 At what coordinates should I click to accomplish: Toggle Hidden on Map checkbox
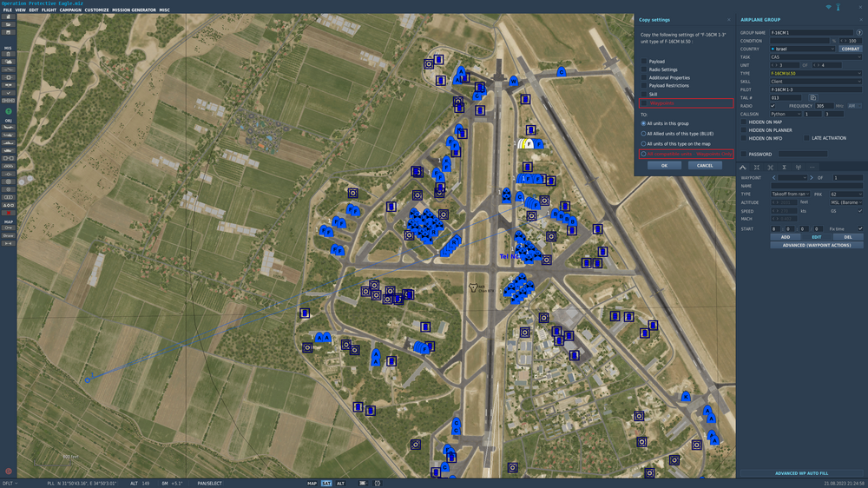tap(744, 122)
